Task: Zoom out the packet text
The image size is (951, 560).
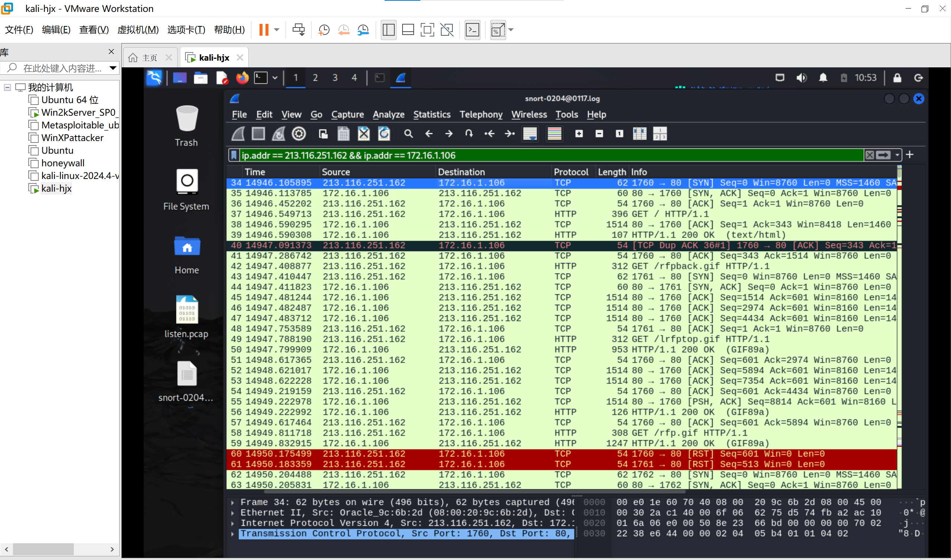Action: point(599,134)
